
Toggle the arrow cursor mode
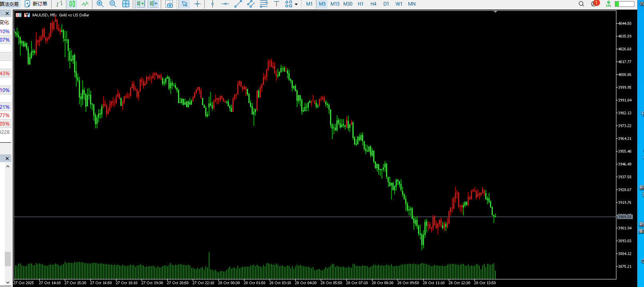[184, 4]
